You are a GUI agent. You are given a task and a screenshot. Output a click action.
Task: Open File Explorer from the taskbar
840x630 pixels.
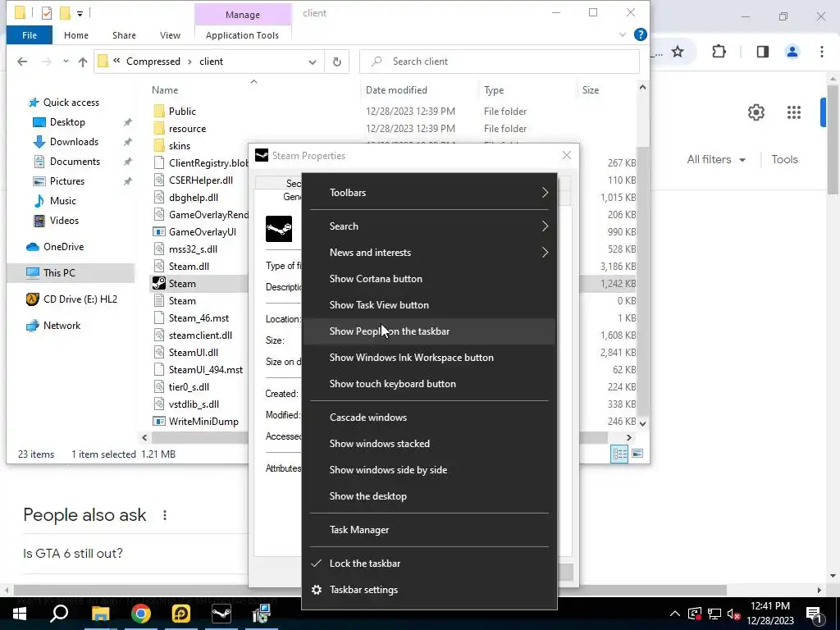[100, 614]
